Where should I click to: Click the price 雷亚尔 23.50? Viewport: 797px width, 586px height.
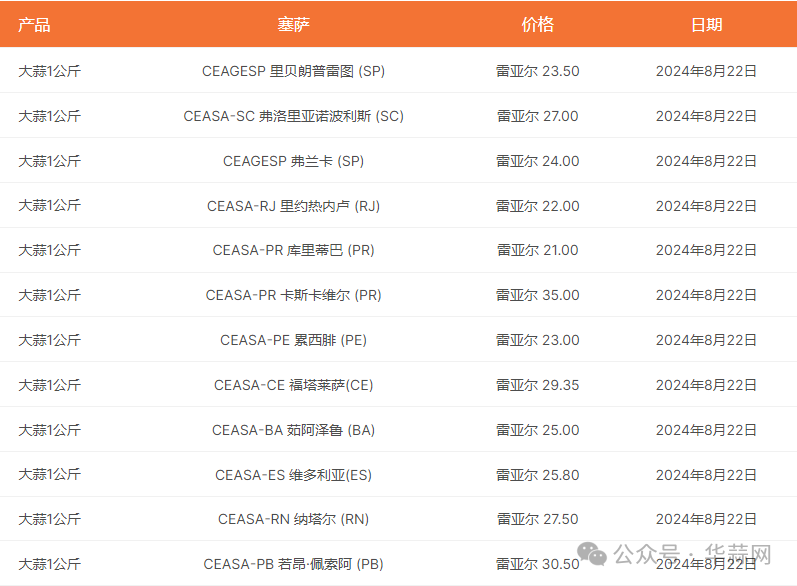pos(537,71)
